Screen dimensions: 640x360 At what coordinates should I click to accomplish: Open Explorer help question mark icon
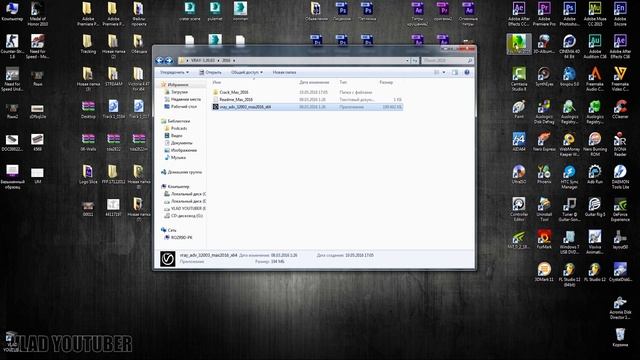pyautogui.click(x=467, y=72)
